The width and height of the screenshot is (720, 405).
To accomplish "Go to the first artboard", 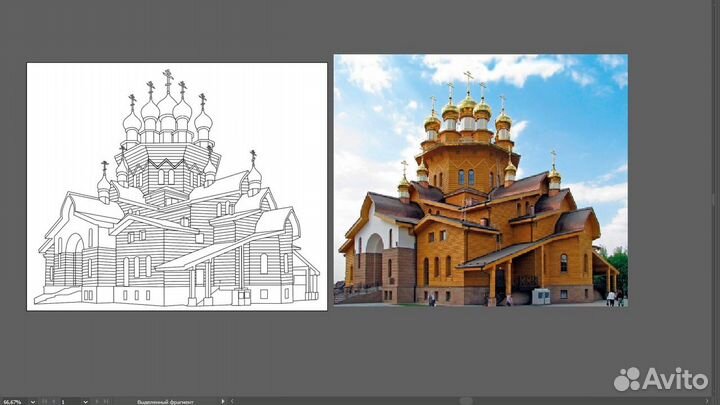I will click(44, 401).
